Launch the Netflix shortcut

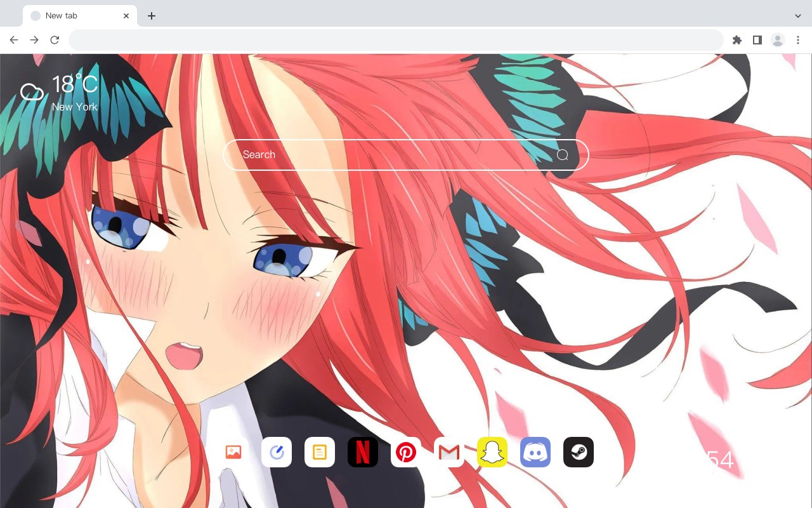coord(363,452)
